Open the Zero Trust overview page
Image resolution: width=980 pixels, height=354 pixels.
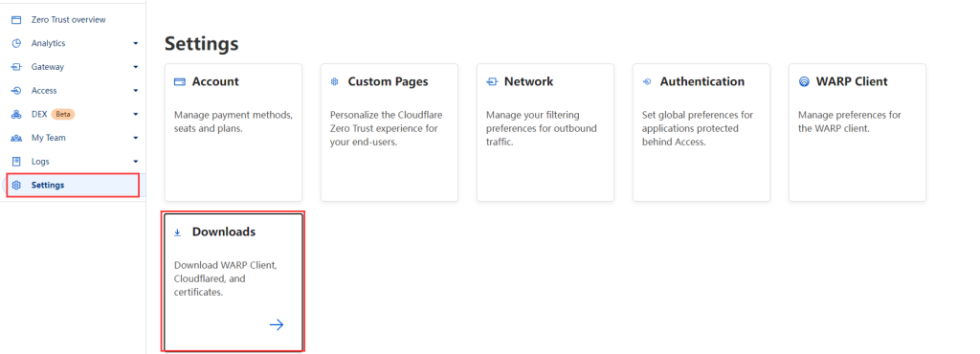coord(69,20)
